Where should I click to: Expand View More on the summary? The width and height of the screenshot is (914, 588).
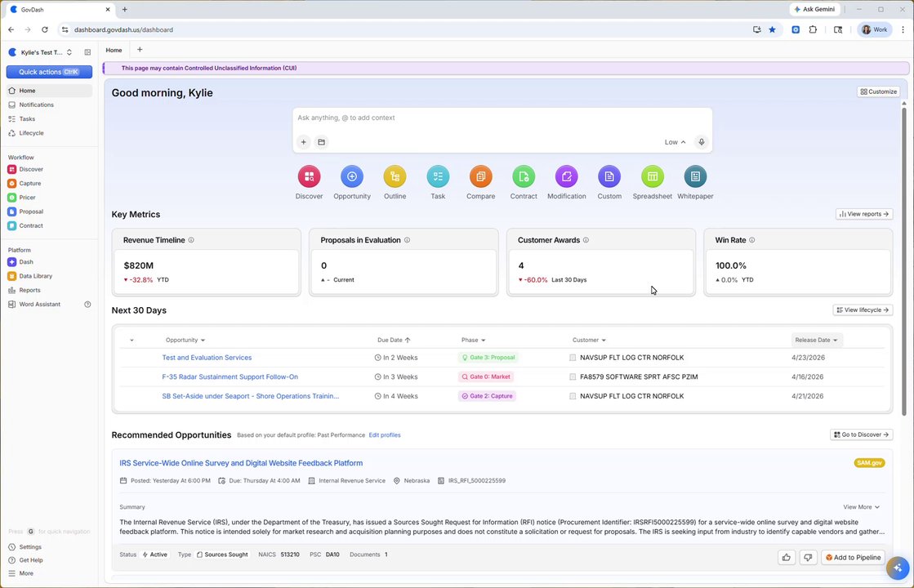pos(861,507)
